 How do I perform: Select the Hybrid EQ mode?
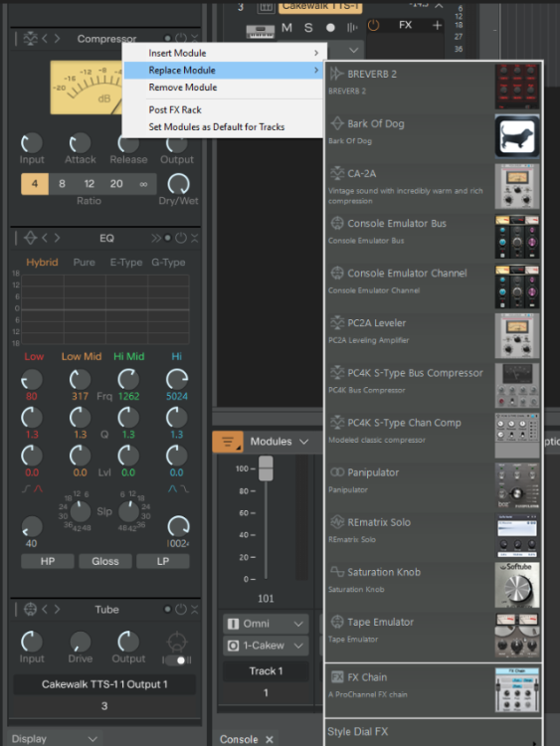(42, 263)
